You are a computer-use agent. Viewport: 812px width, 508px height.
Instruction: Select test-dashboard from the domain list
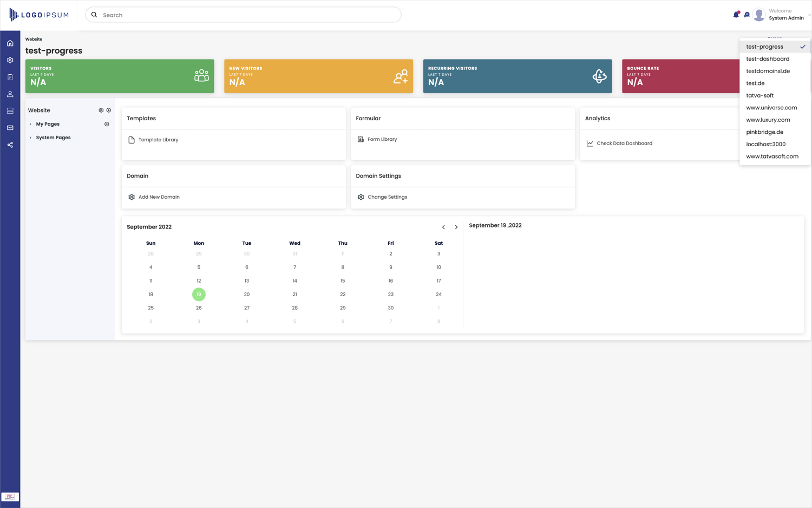click(x=767, y=59)
